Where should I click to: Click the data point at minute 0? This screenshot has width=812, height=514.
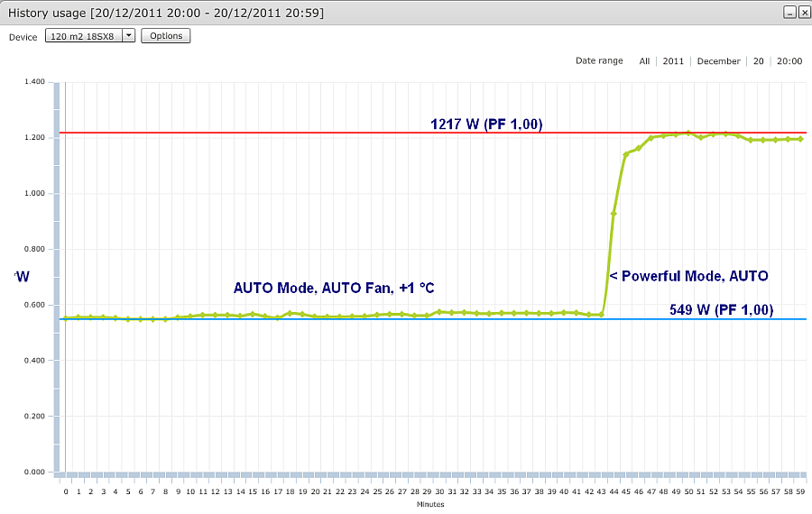point(65,318)
